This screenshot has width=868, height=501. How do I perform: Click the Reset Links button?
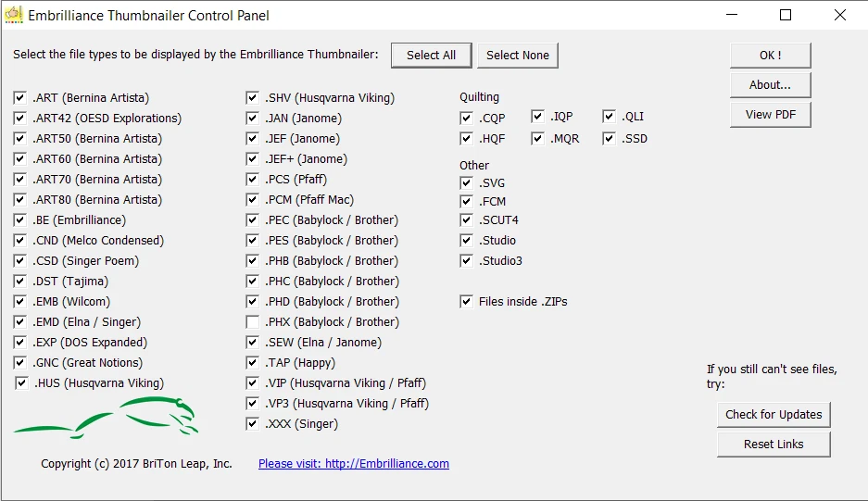(x=774, y=444)
